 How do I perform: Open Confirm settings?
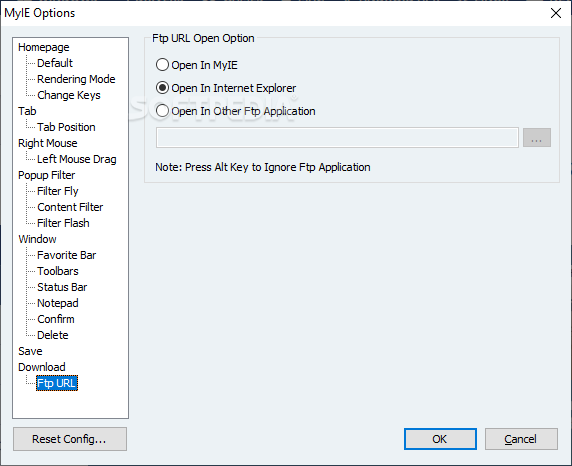[x=56, y=319]
